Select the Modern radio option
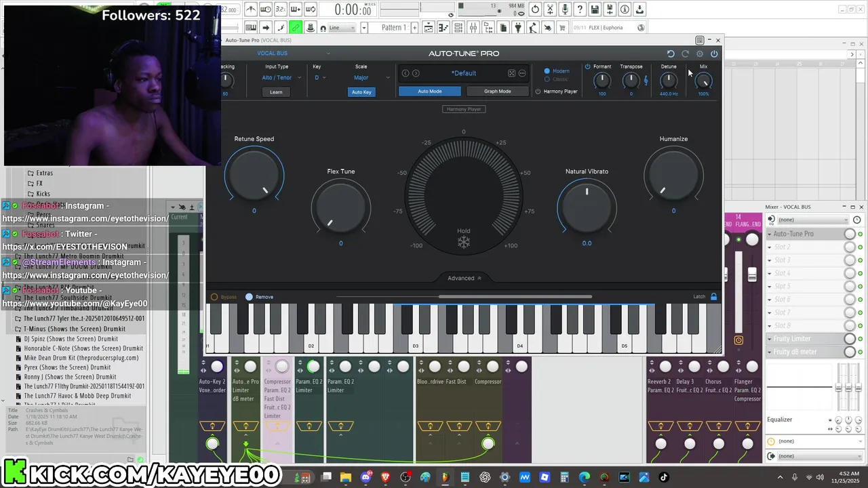The height and width of the screenshot is (488, 868). (x=547, y=71)
